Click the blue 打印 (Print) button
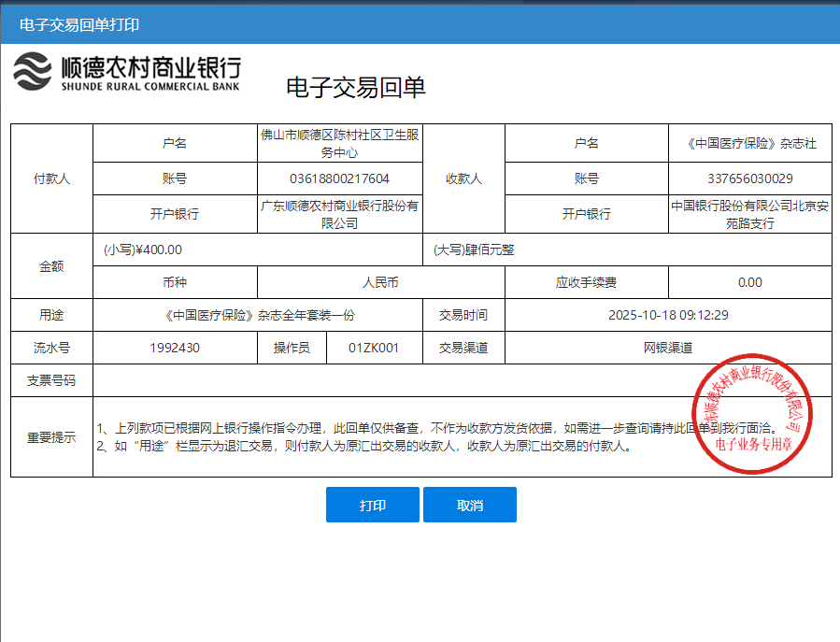Image resolution: width=840 pixels, height=642 pixels. click(x=373, y=505)
